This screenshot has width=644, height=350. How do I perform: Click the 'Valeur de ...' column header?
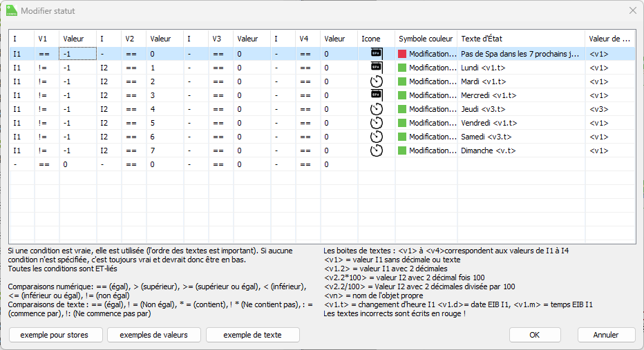pos(610,39)
